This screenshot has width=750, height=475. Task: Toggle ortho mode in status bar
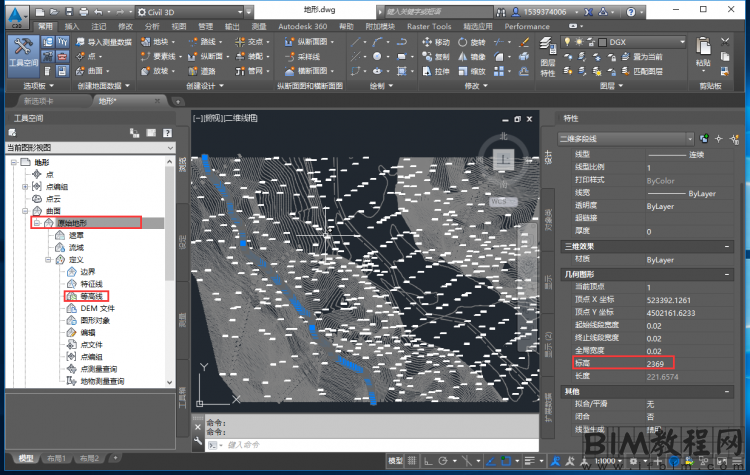[x=428, y=461]
